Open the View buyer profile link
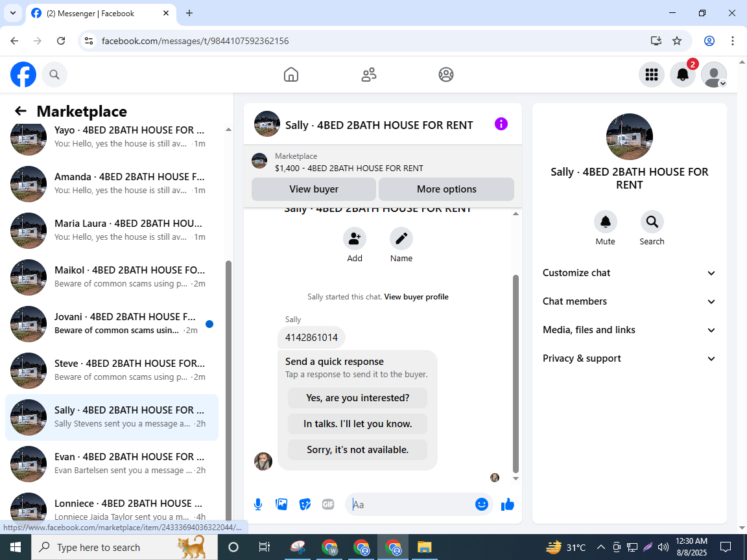This screenshot has height=560, width=747. click(x=416, y=297)
